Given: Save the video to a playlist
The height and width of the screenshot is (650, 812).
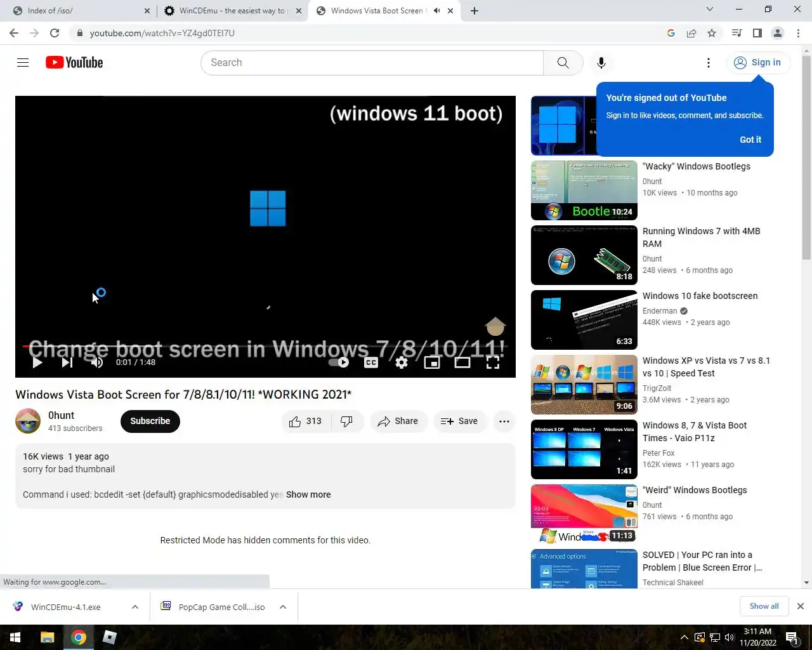Looking at the screenshot, I should (460, 421).
